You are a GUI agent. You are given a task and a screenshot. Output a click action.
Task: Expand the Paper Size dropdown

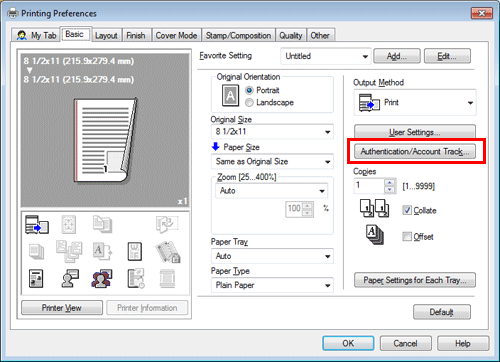[x=272, y=162]
